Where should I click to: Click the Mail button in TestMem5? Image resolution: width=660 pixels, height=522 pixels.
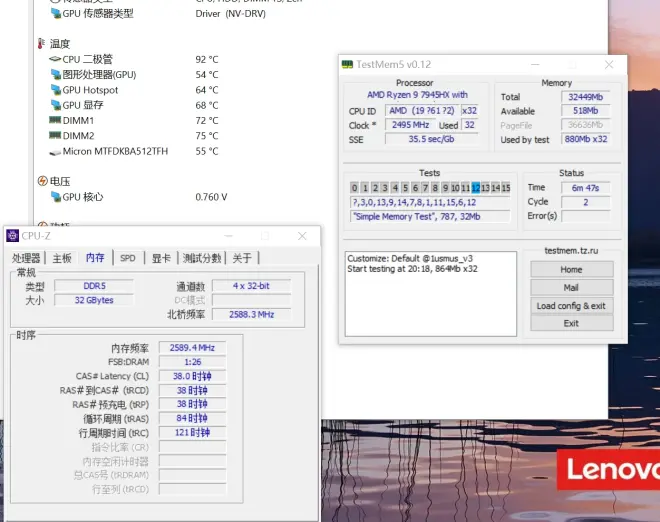point(571,288)
